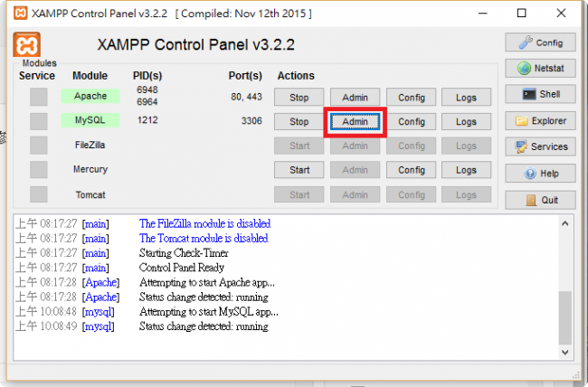This screenshot has height=387, width=588.
Task: Open Mercury Config menu
Action: click(x=412, y=170)
